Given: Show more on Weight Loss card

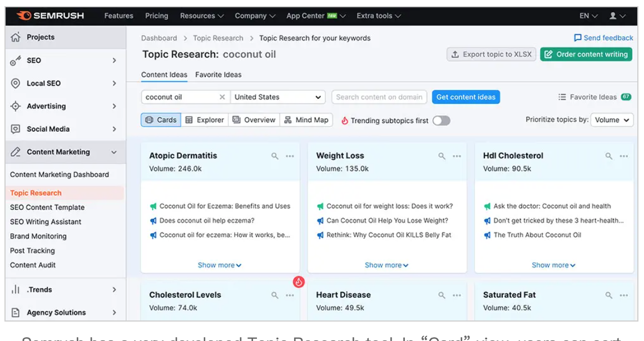Looking at the screenshot, I should [387, 265].
